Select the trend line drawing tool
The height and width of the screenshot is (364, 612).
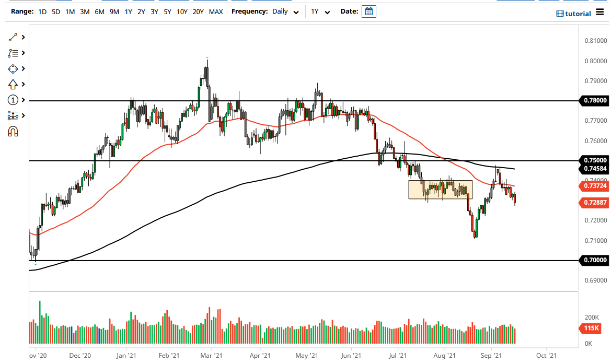11,37
